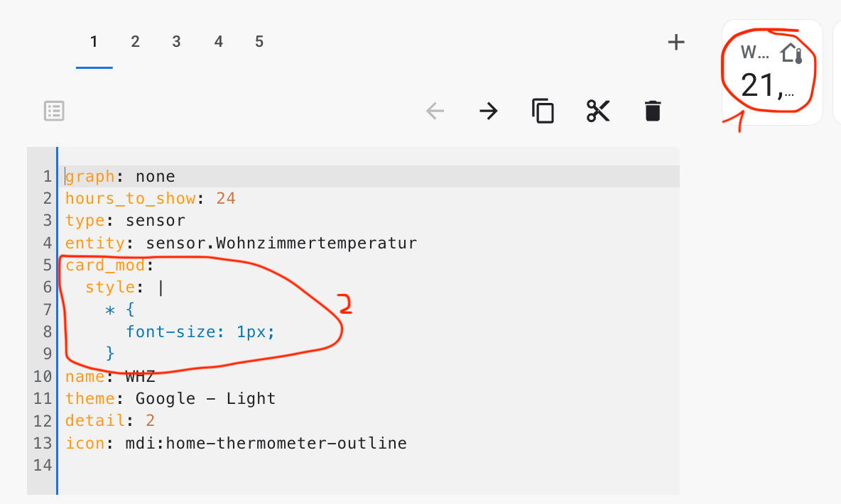Select card tab 3
841x504 pixels.
click(176, 42)
